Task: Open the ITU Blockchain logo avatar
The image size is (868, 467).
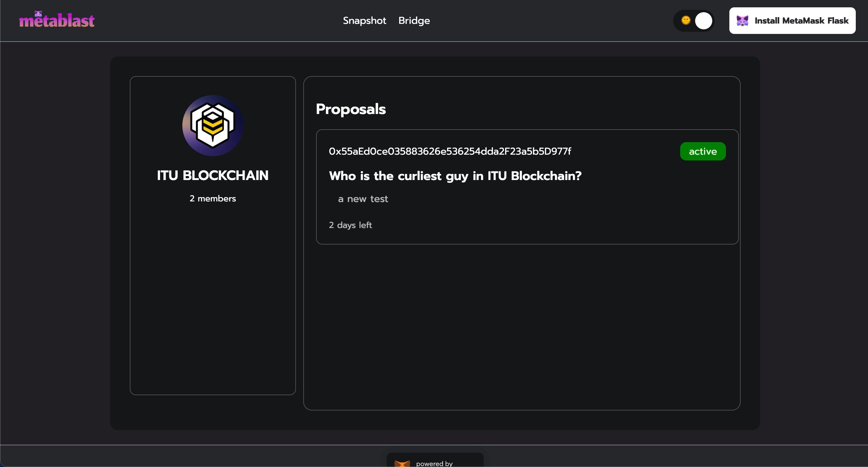Action: point(213,125)
